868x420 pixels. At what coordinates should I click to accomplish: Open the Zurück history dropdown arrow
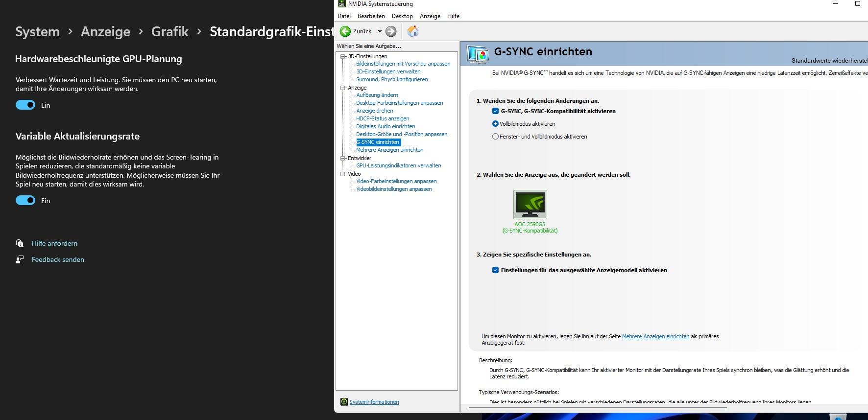click(x=380, y=31)
